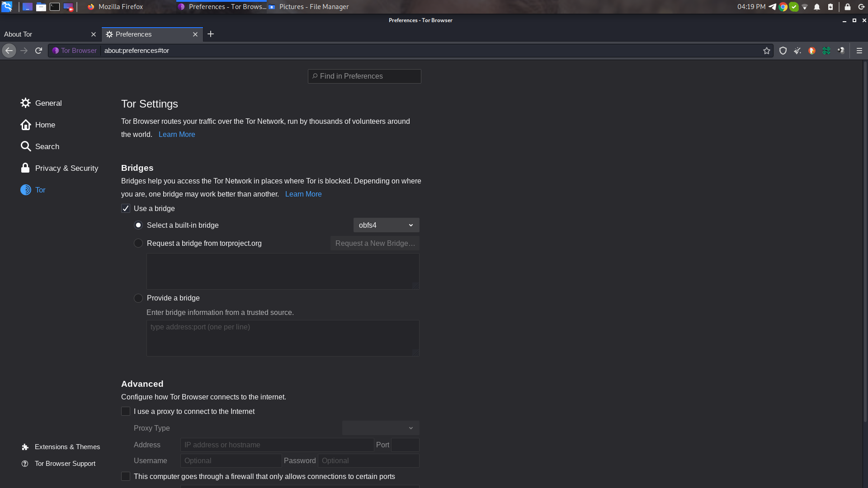
Task: Open the Home preferences category
Action: (x=38, y=125)
